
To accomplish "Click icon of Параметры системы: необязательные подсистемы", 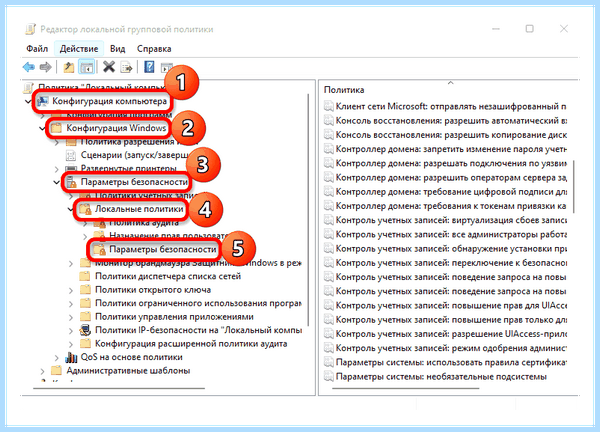I will (x=329, y=377).
